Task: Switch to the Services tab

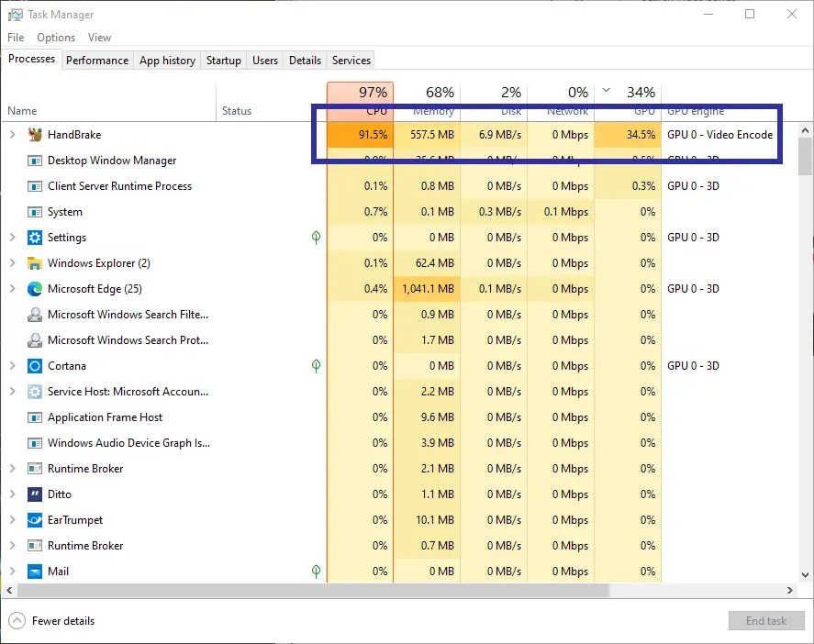Action: point(350,60)
